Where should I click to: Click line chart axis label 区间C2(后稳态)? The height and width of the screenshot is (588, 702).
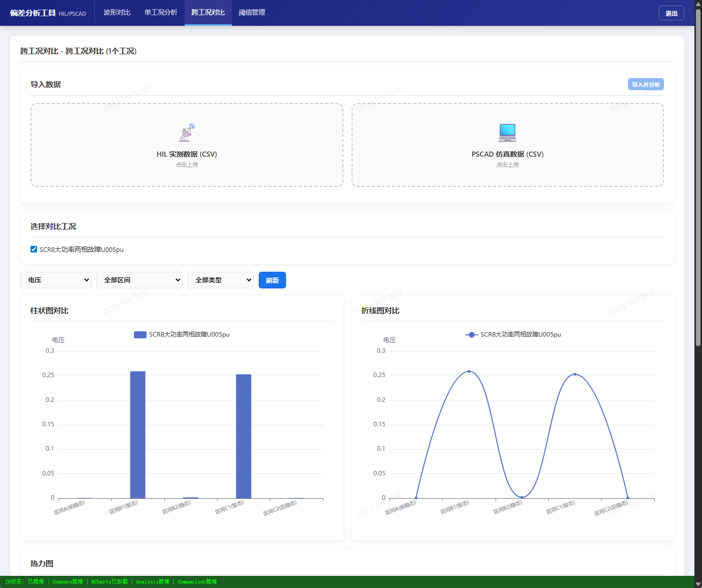pyautogui.click(x=611, y=508)
